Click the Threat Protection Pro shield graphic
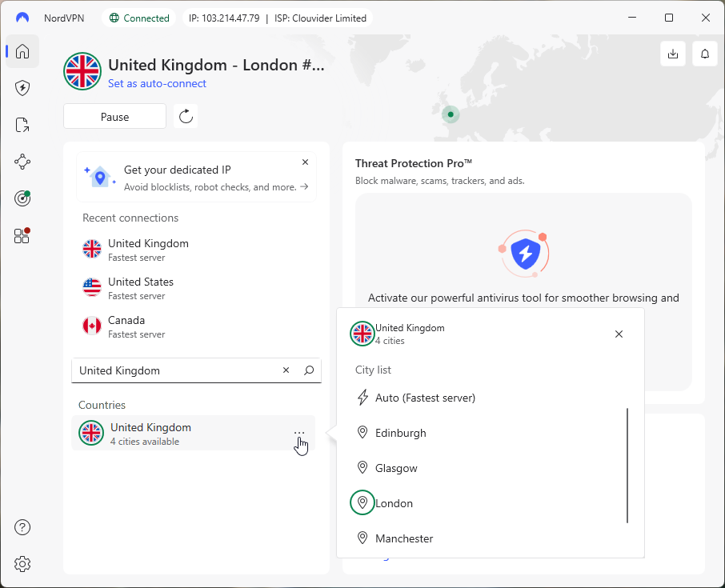Image resolution: width=725 pixels, height=588 pixels. click(525, 254)
